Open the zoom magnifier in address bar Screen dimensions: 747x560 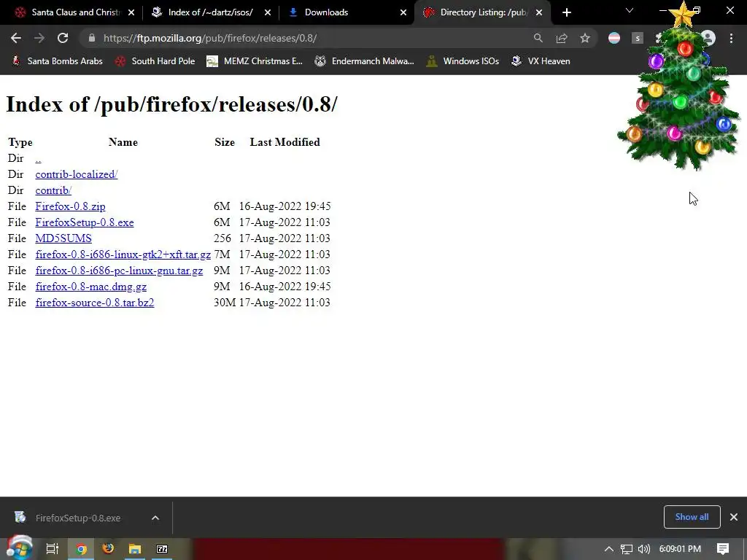click(538, 38)
